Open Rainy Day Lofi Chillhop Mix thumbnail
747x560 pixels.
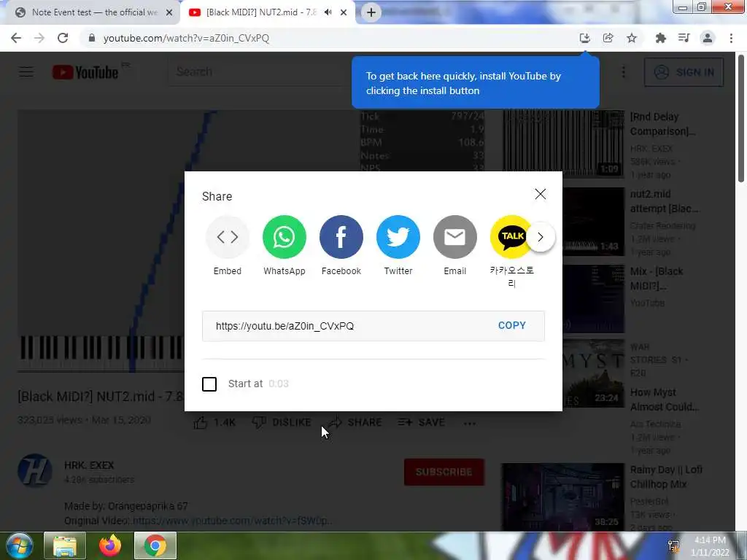click(x=563, y=496)
